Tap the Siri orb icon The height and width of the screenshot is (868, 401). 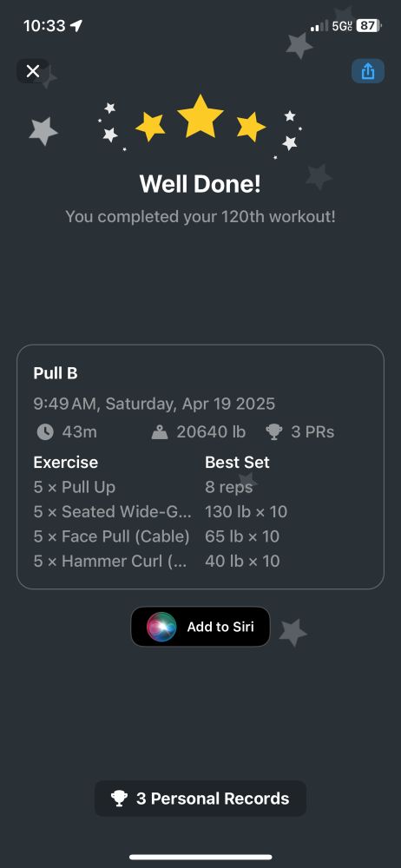pyautogui.click(x=161, y=627)
